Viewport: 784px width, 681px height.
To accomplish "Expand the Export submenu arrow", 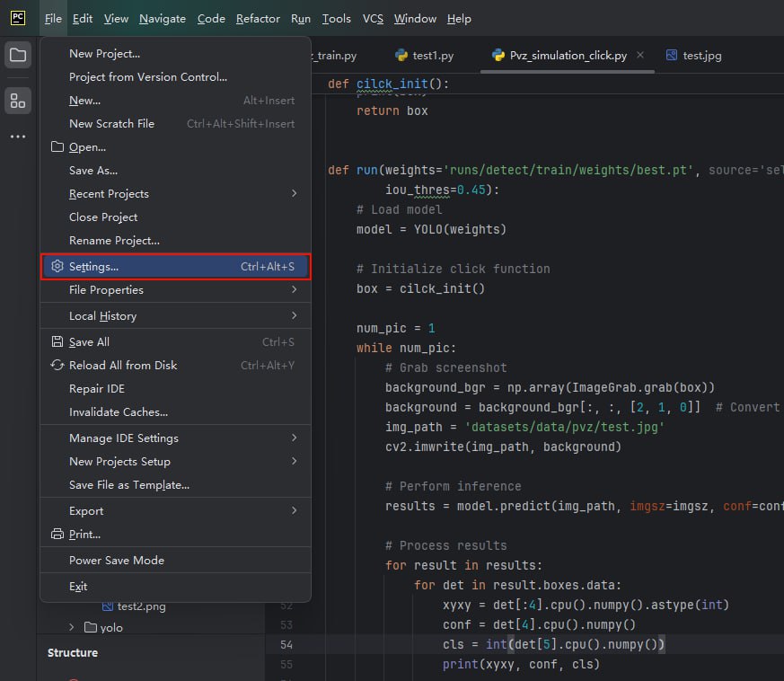I will pos(294,510).
